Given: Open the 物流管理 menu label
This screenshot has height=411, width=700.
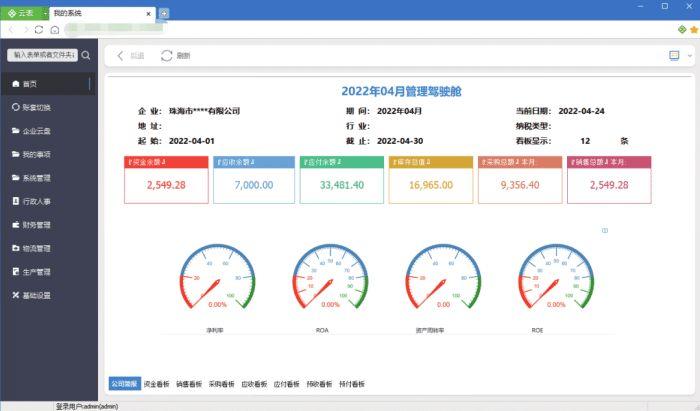Looking at the screenshot, I should tap(37, 248).
